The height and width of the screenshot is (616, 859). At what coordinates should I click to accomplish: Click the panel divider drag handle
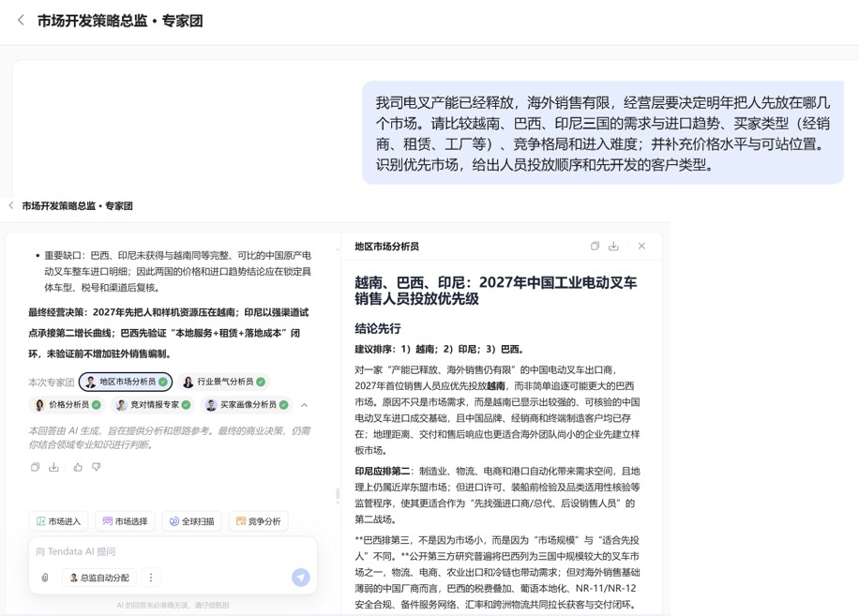338,494
